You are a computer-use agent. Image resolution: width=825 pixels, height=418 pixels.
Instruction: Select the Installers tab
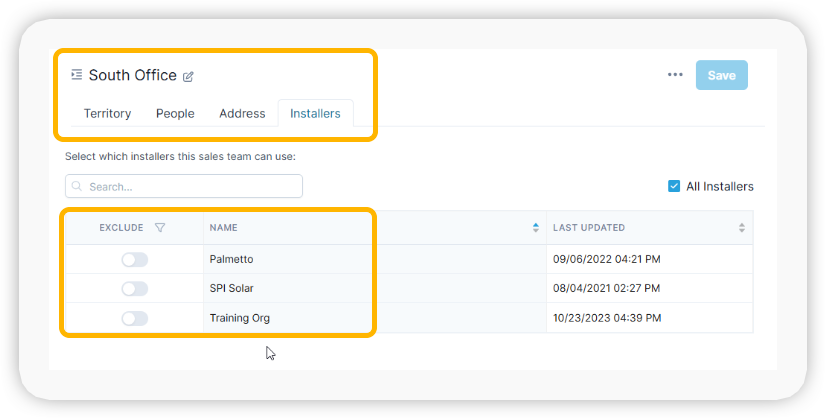coord(315,113)
